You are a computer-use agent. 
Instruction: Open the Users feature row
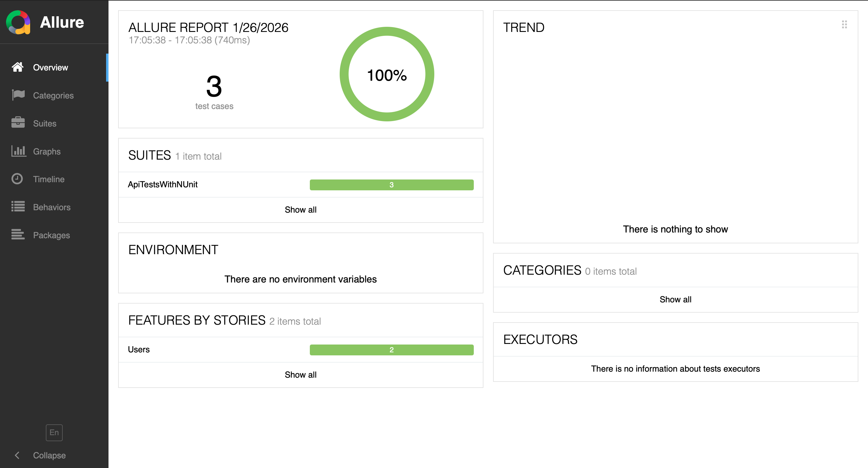tap(300, 349)
